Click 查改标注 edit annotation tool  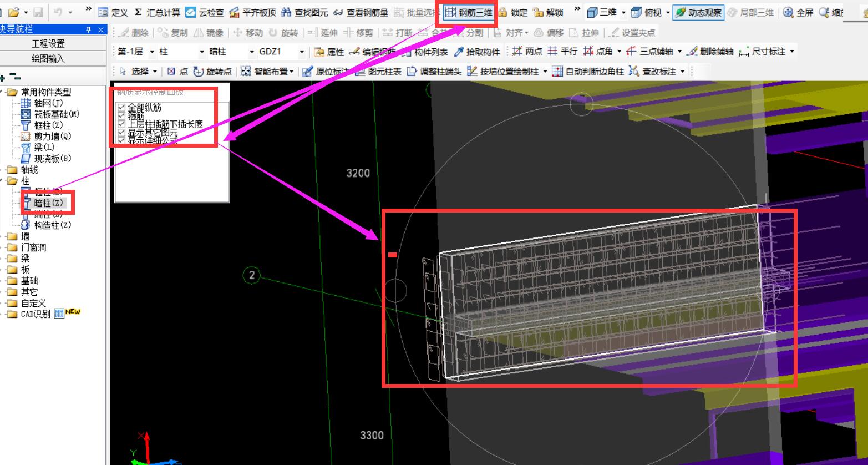[653, 72]
